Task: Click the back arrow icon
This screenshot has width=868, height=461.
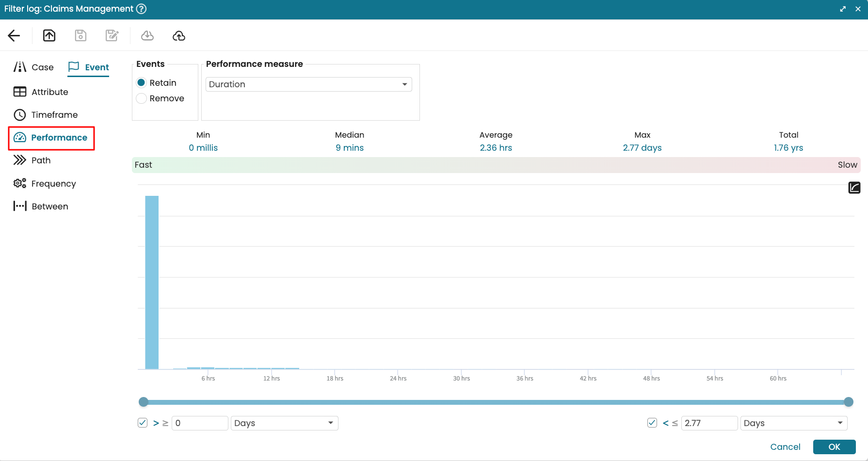Action: click(x=14, y=35)
